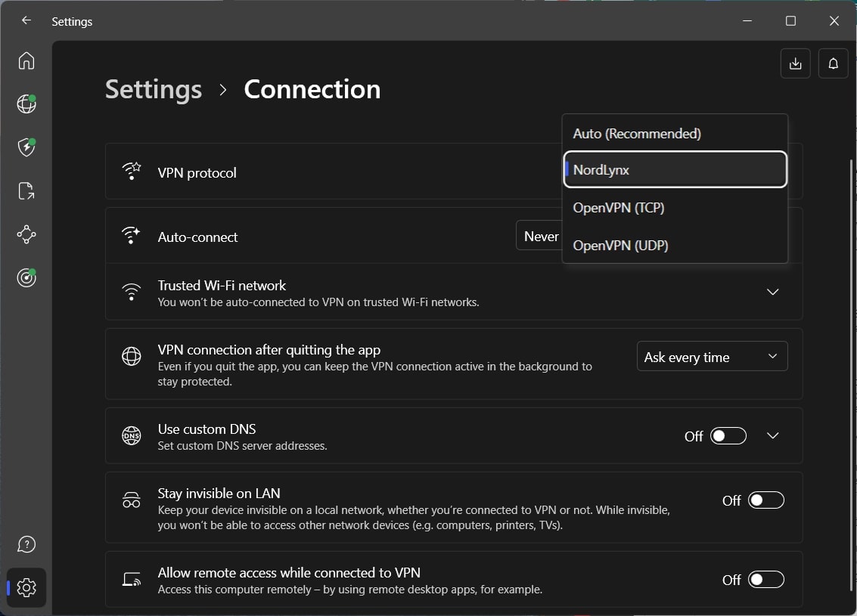Open Meshnet from the sidebar
Screen dimensions: 857x616
pos(26,234)
